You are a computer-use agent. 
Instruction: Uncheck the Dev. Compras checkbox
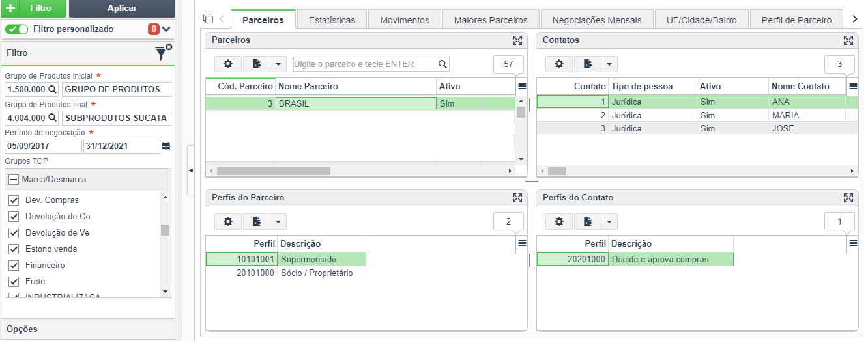(x=13, y=200)
